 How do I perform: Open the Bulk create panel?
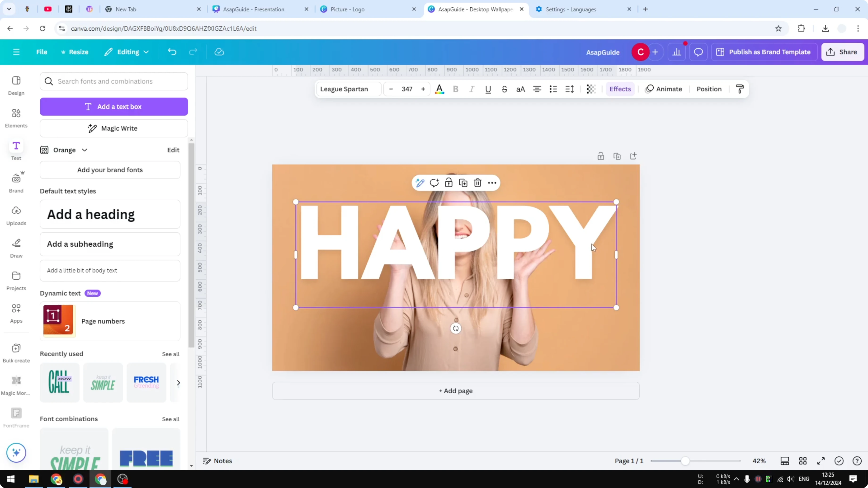coord(16,352)
